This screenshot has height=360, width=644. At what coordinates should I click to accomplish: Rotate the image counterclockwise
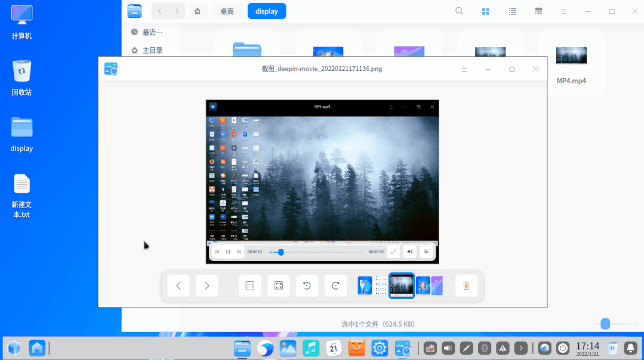pyautogui.click(x=307, y=285)
